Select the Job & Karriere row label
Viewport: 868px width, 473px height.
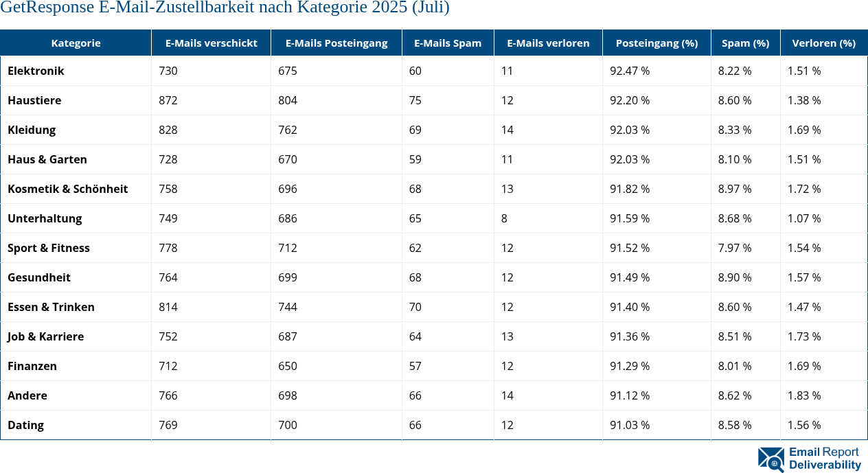[46, 336]
